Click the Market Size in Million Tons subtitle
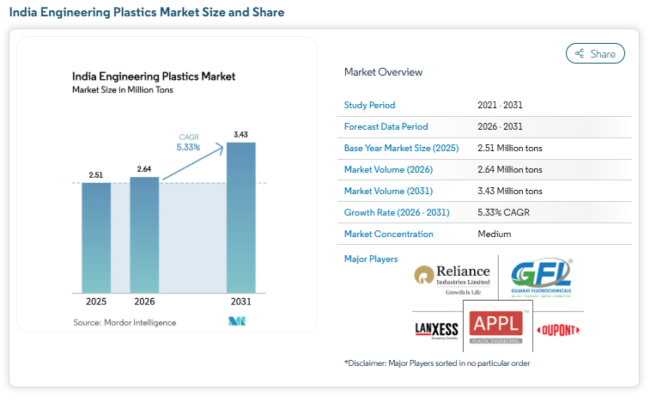Image resolution: width=650 pixels, height=402 pixels. [123, 90]
